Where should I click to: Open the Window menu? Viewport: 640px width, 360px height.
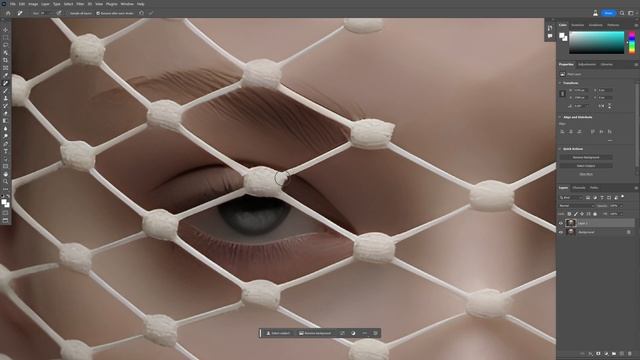(x=127, y=4)
